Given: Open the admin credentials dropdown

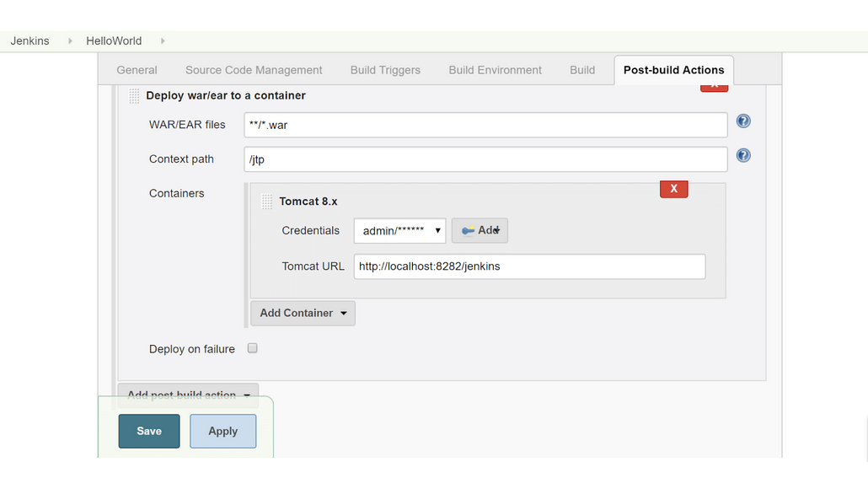Looking at the screenshot, I should click(x=399, y=230).
